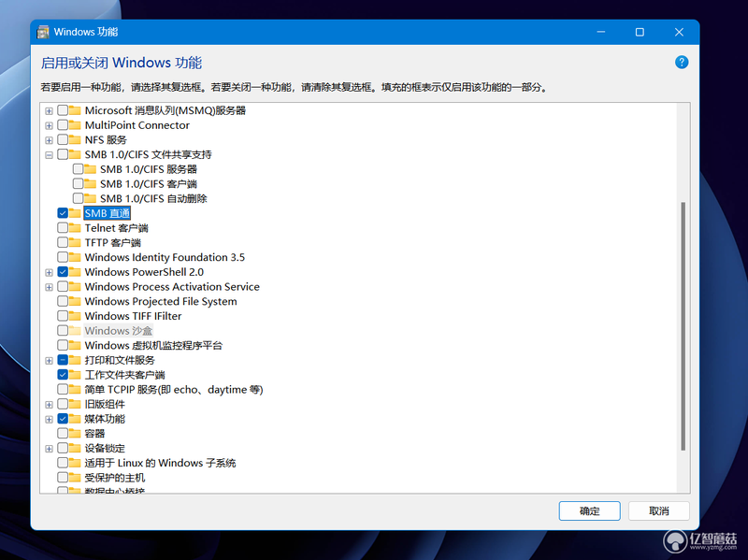This screenshot has width=748, height=560.
Task: Click the folder icon beside SMB 1.0/CIFS 客户端
Action: [90, 184]
